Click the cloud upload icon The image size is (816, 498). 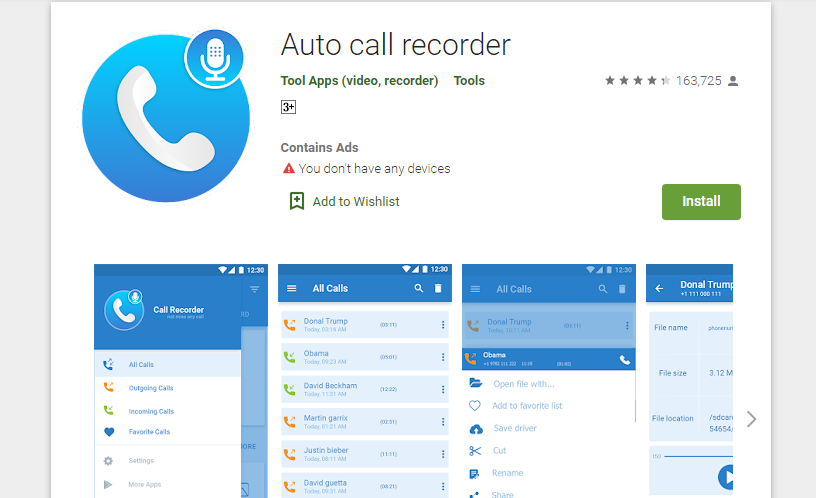tap(476, 429)
